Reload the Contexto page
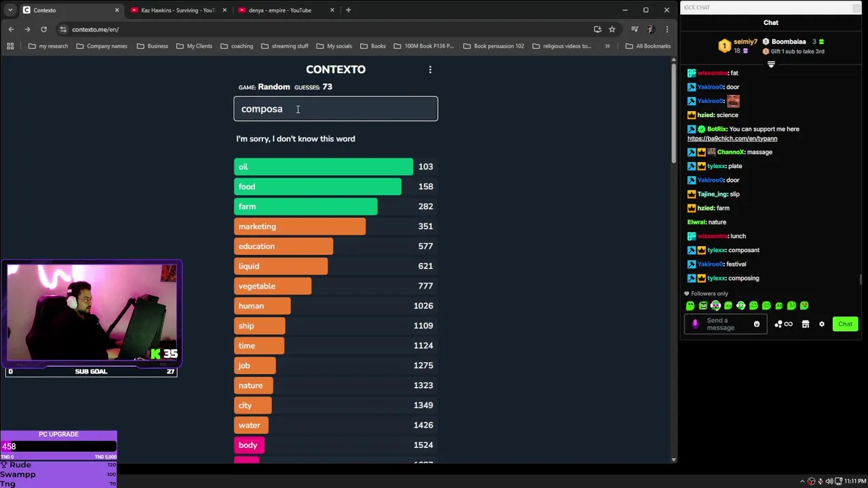 click(x=43, y=29)
